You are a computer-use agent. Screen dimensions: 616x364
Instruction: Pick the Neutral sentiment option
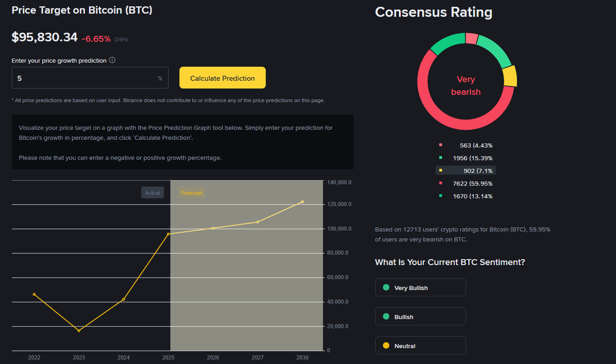(x=420, y=346)
